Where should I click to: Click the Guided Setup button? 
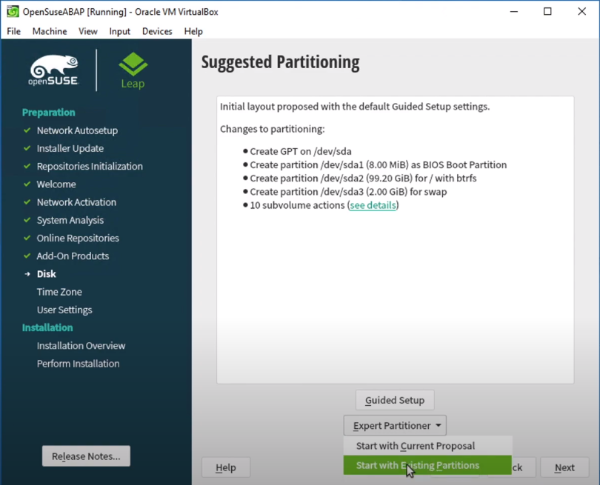coord(395,400)
